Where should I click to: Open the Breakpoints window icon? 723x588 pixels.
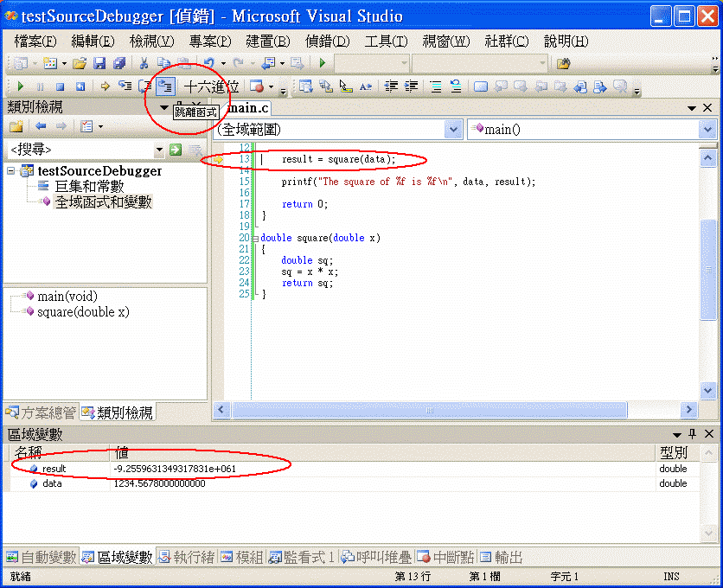point(256,86)
